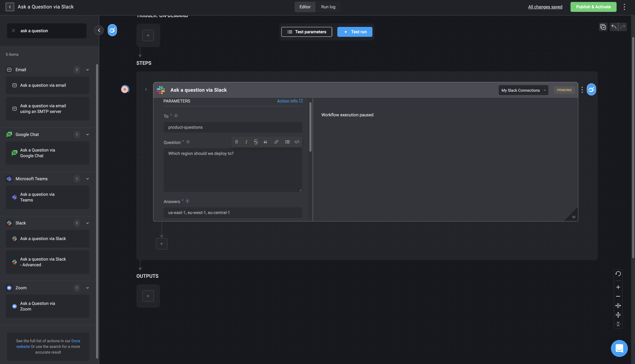Zoom in on the canvas
The height and width of the screenshot is (364, 635).
click(618, 287)
